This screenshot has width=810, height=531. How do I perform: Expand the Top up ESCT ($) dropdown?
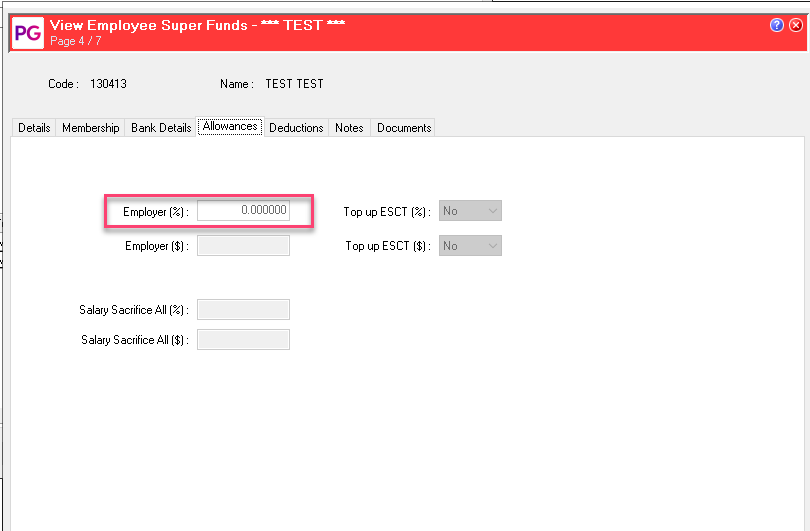tap(470, 246)
